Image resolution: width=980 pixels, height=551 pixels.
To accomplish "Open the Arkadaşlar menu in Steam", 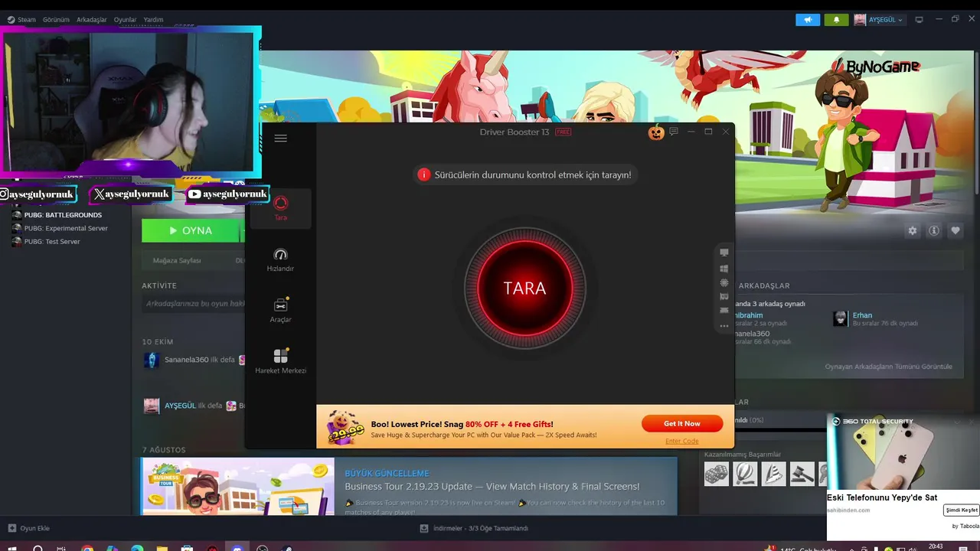I will click(x=92, y=20).
